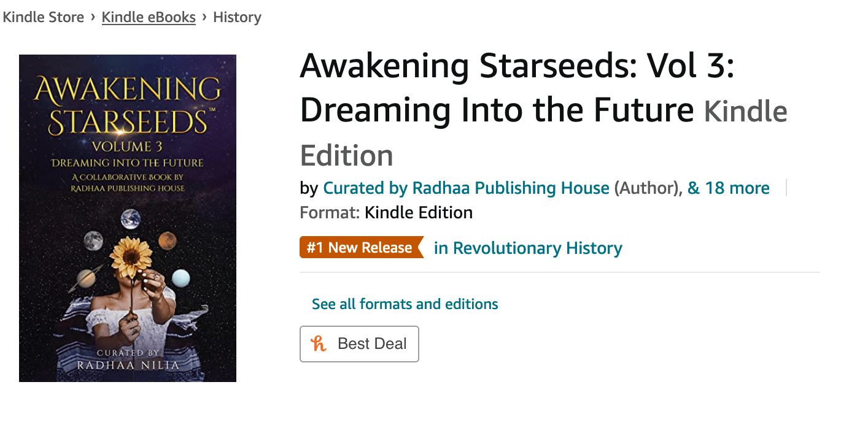This screenshot has height=436, width=868.
Task: Click the Best Deal button
Action: pyautogui.click(x=359, y=344)
